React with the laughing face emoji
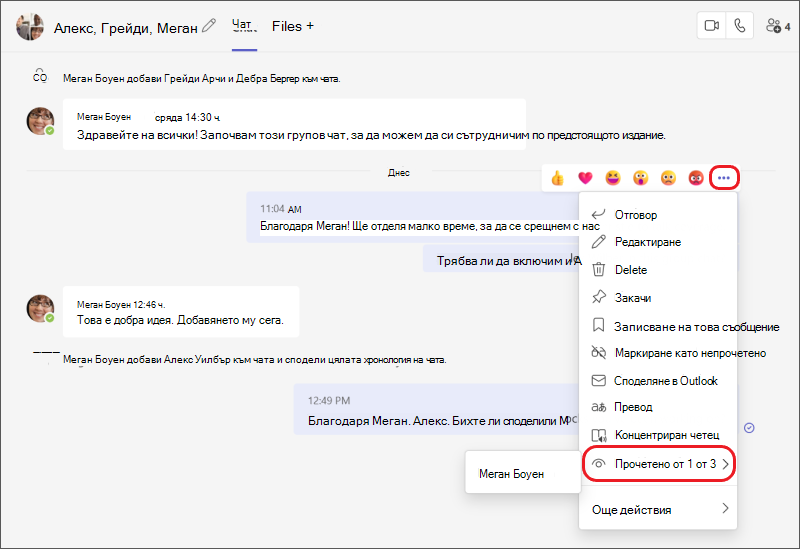800x549 pixels. click(x=613, y=178)
